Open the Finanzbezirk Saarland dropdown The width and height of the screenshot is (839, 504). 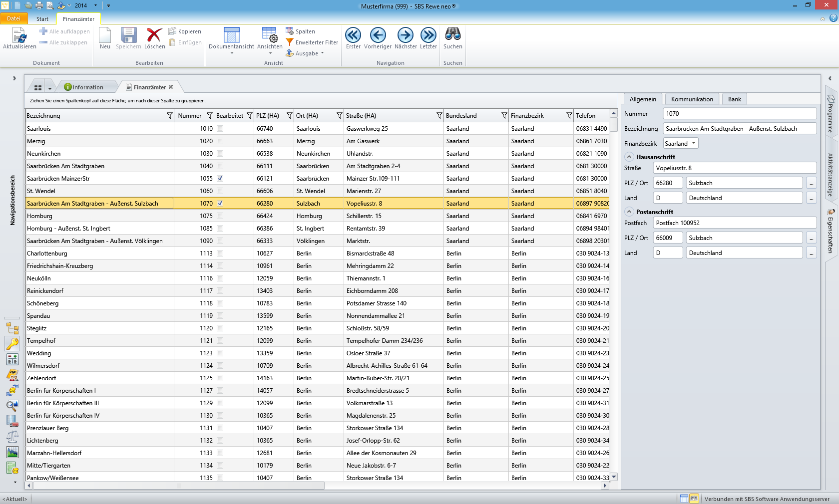(x=693, y=144)
